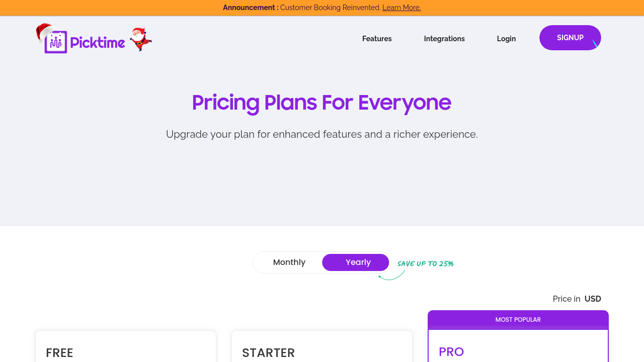Screen dimensions: 644x362
Task: Follow the Learn More announcement link
Action: coord(401,8)
